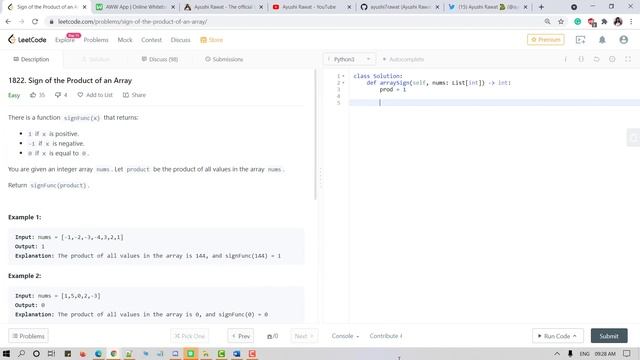
Task: Switch to the YouTube browser tab
Action: [x=311, y=7]
